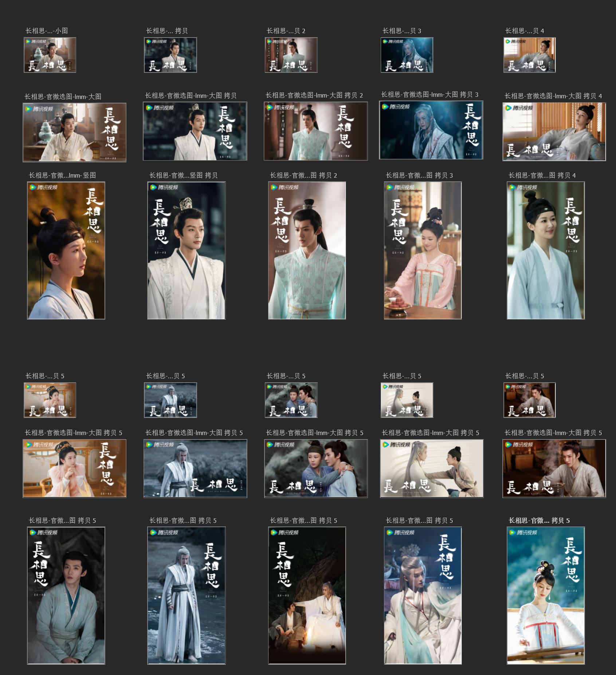Select vertical poster of white-haired man standing in water

coord(187,596)
